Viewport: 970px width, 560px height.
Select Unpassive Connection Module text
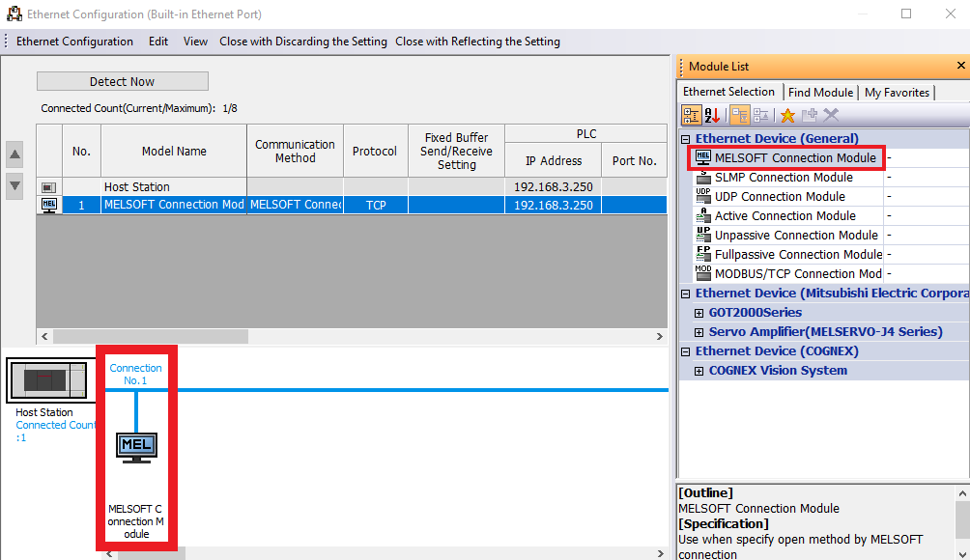pos(796,235)
